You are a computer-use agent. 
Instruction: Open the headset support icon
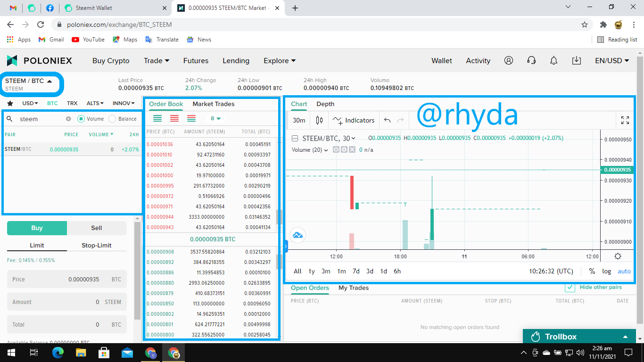coord(531,60)
